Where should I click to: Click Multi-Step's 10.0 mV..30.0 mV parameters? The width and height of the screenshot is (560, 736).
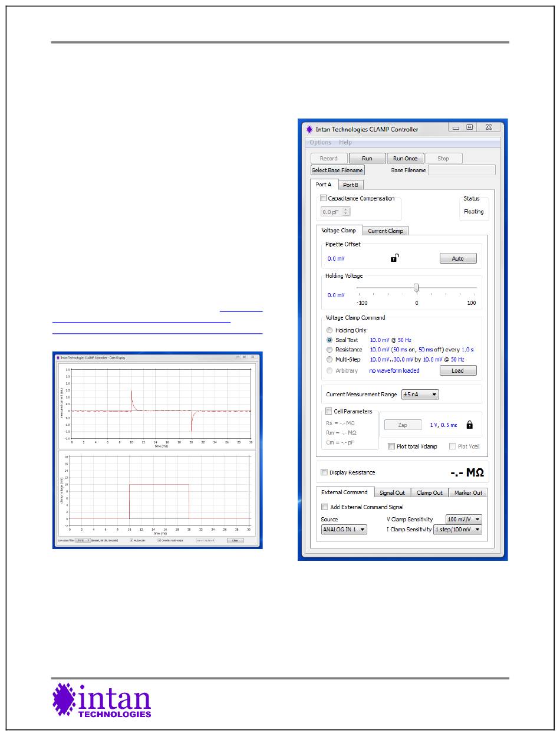pos(417,360)
